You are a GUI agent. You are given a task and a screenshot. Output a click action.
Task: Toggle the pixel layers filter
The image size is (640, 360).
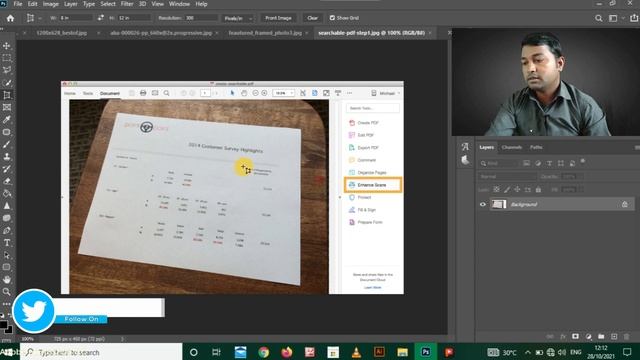click(527, 163)
